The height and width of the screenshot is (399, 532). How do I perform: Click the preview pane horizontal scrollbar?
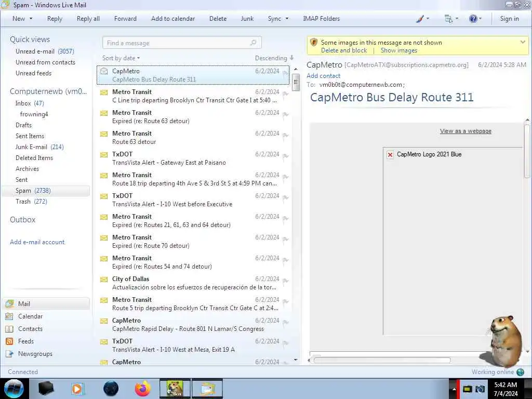tap(382, 361)
